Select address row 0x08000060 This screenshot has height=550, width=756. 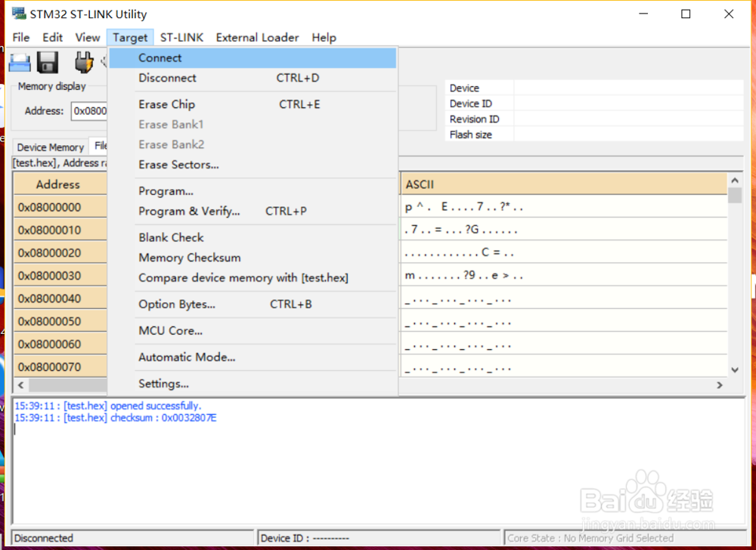(60, 344)
